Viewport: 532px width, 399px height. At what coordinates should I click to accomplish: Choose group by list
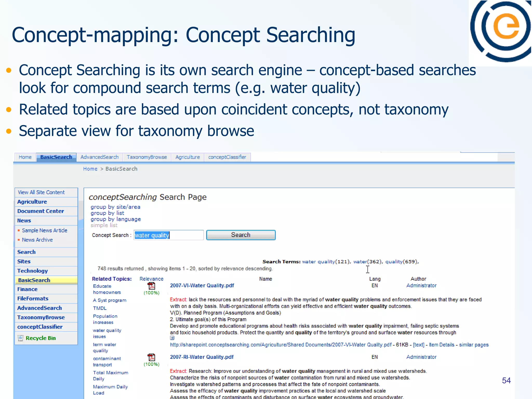pos(107,213)
